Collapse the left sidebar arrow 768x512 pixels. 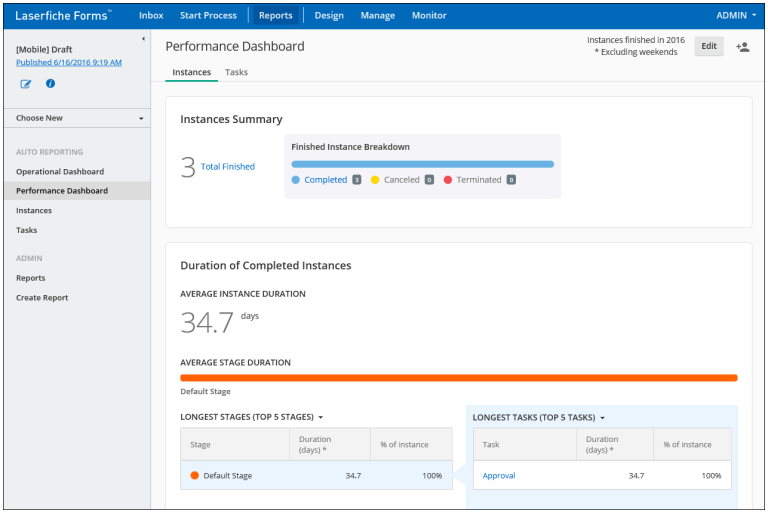pos(143,39)
